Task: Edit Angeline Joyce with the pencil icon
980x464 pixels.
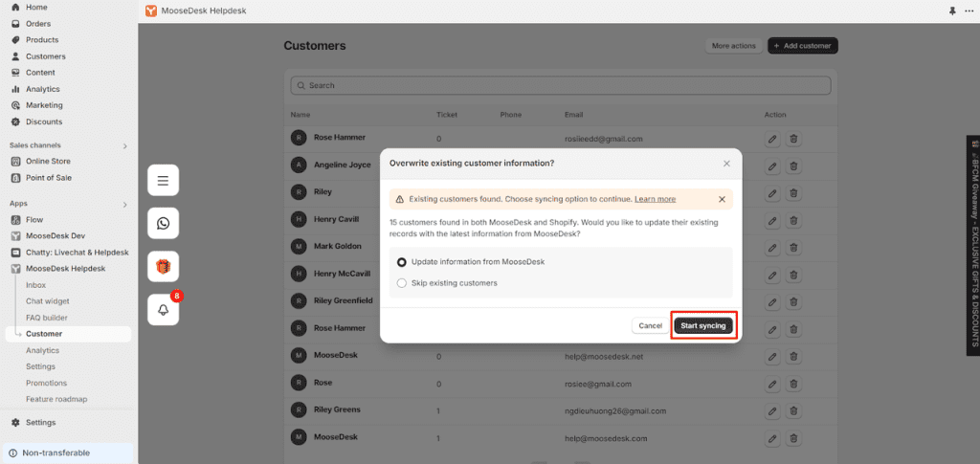Action: (x=772, y=166)
